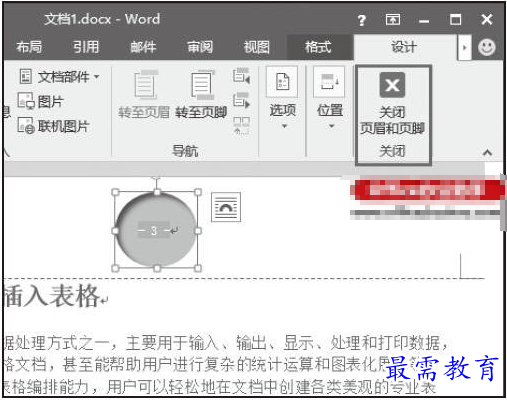The width and height of the screenshot is (507, 400).
Task: Send feedback smiley face icon
Action: coord(487,47)
